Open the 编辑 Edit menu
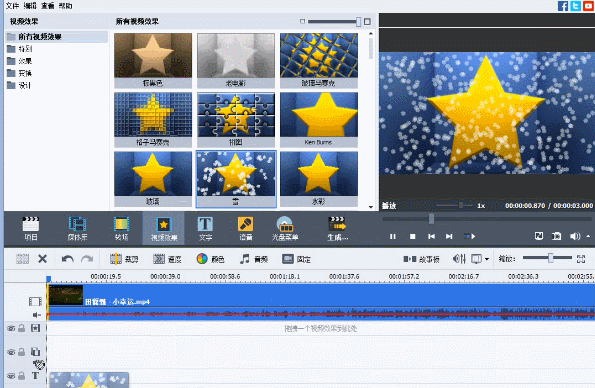Image resolution: width=595 pixels, height=388 pixels. [x=30, y=6]
